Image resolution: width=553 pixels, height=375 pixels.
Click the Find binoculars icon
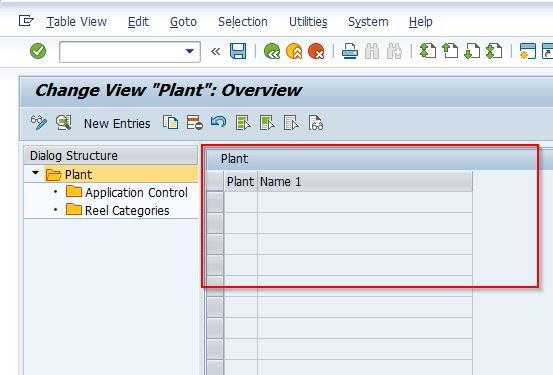click(372, 51)
